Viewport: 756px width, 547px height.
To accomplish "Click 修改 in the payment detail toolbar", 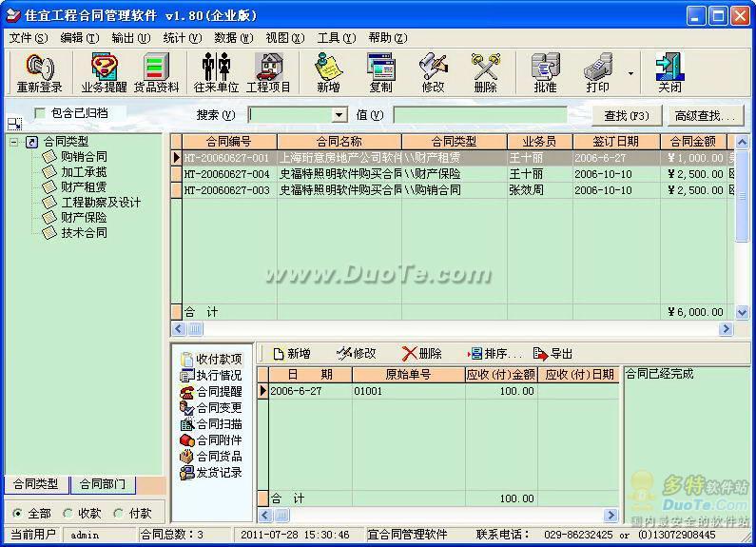I will tap(356, 354).
